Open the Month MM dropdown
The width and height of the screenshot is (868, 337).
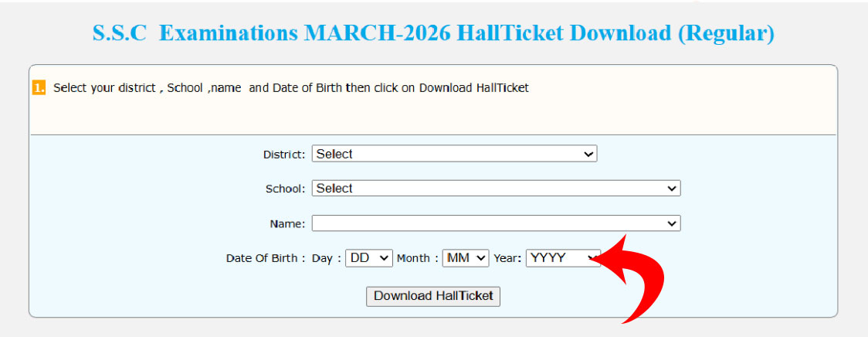pos(466,258)
